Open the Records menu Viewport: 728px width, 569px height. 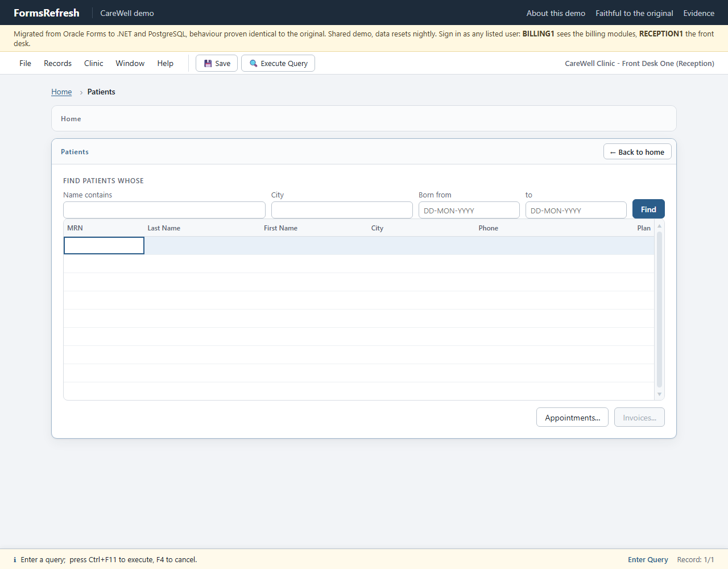point(57,63)
